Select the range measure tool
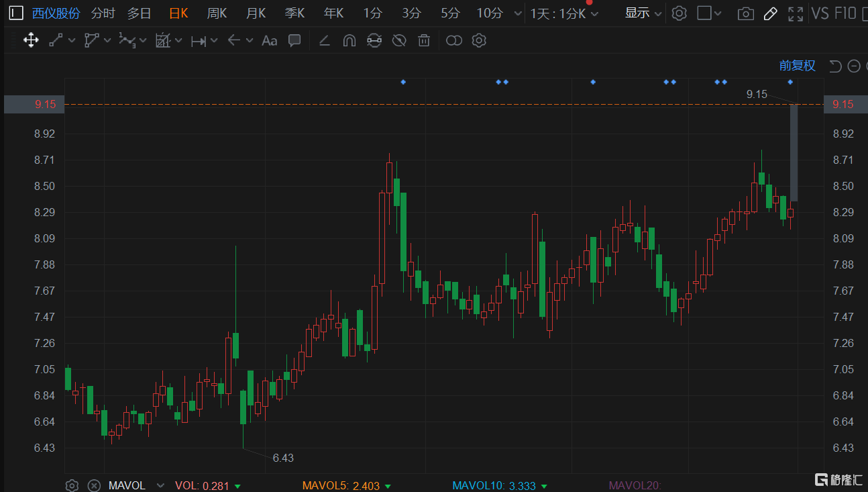This screenshot has width=868, height=492. point(199,41)
